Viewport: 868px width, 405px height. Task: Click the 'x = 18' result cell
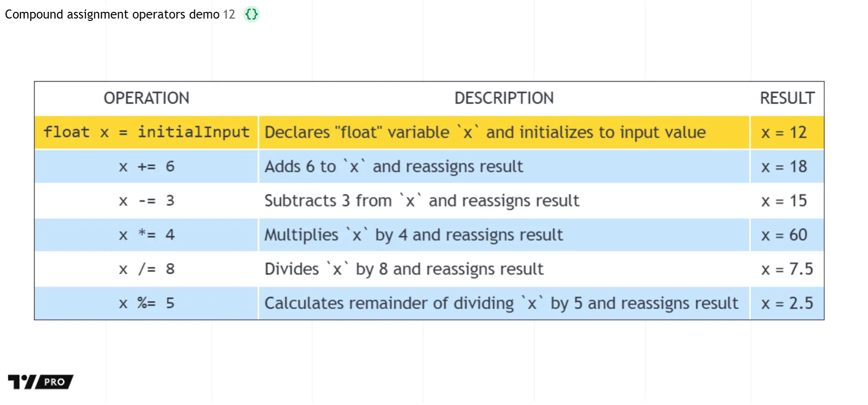tap(784, 166)
